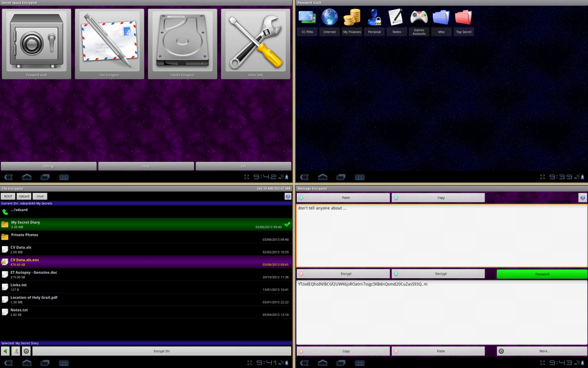
Task: Click the text field containing "don't tell anyone about"
Action: tap(441, 236)
